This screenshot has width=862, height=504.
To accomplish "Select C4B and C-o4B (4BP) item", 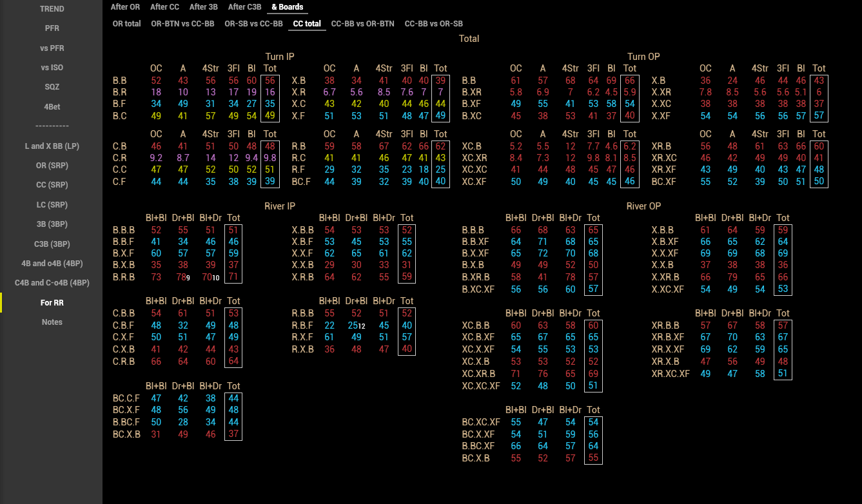I will coord(52,282).
